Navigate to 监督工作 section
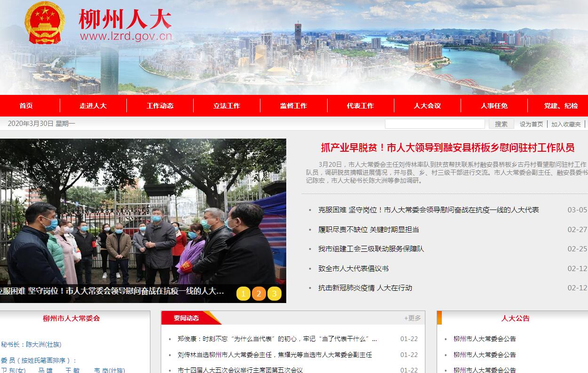The image size is (588, 373). (x=293, y=106)
